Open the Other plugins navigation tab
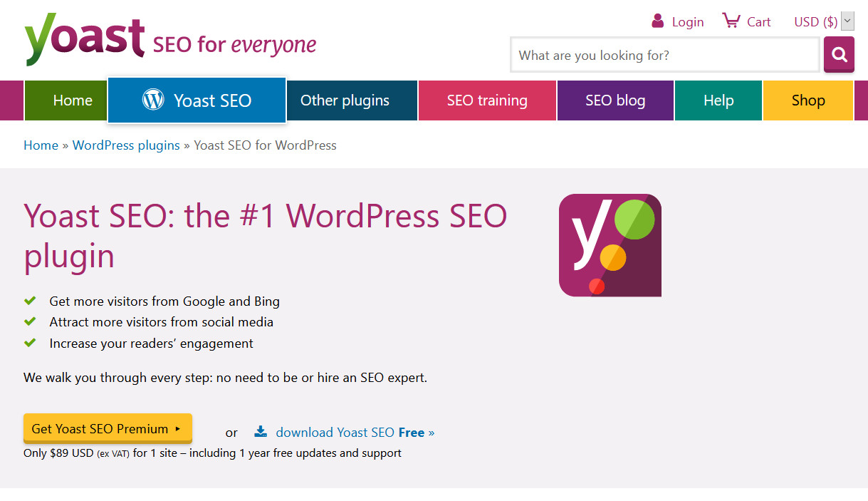The width and height of the screenshot is (868, 501). pyautogui.click(x=352, y=100)
